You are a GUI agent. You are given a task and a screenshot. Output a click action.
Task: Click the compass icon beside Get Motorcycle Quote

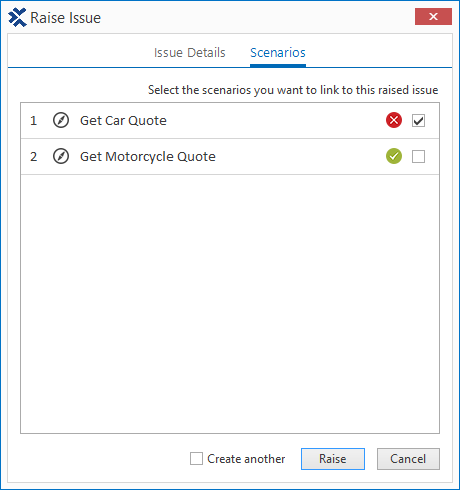(x=61, y=156)
